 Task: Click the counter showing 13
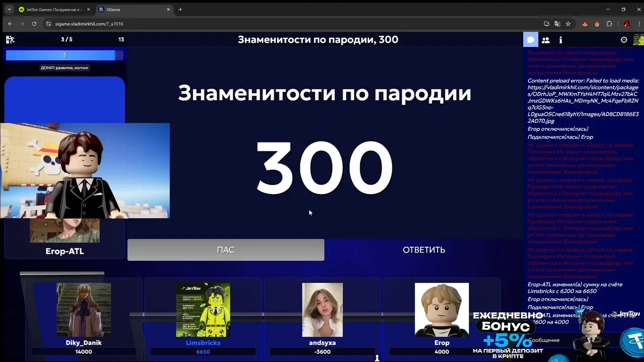pyautogui.click(x=121, y=39)
